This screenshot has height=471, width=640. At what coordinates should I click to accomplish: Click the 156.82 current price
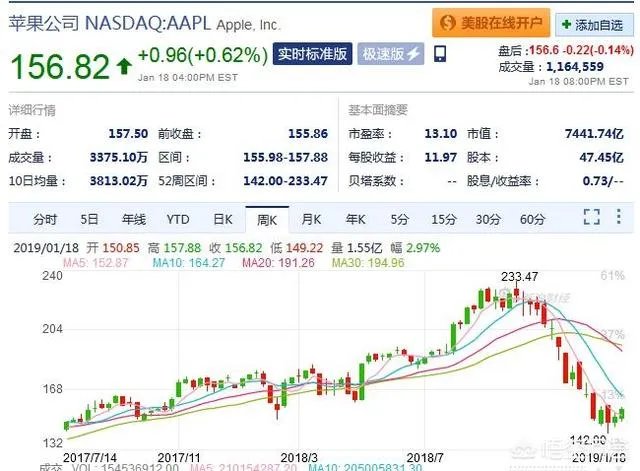[x=60, y=67]
